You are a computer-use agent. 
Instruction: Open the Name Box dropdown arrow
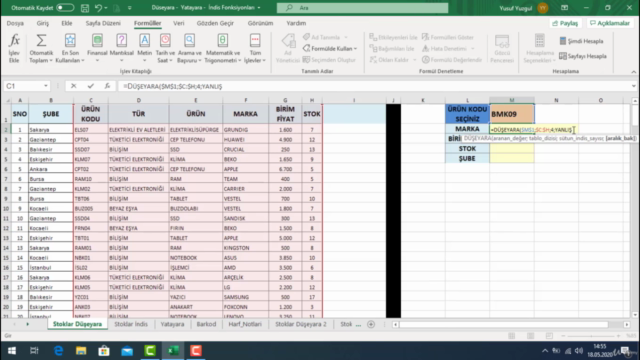(46, 86)
